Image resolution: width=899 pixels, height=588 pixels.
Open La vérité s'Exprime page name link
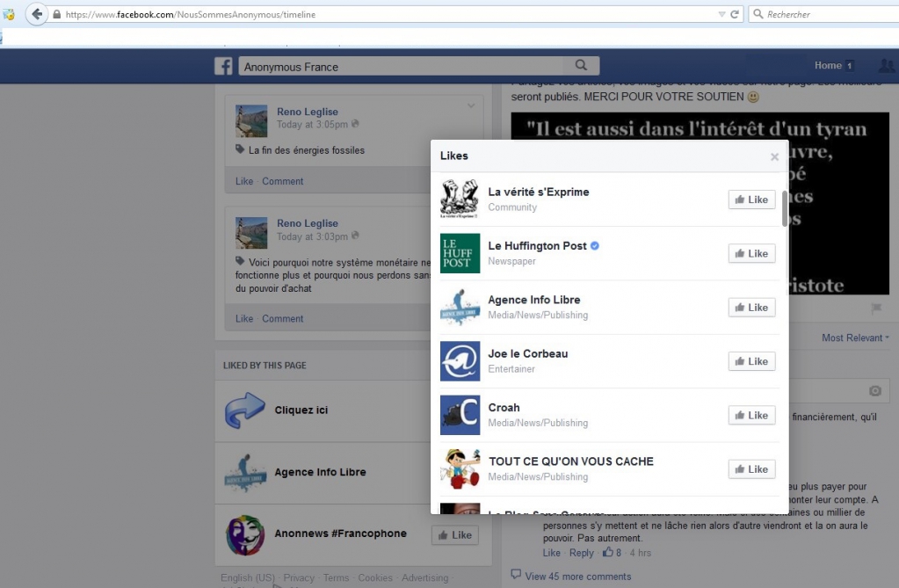click(x=539, y=192)
